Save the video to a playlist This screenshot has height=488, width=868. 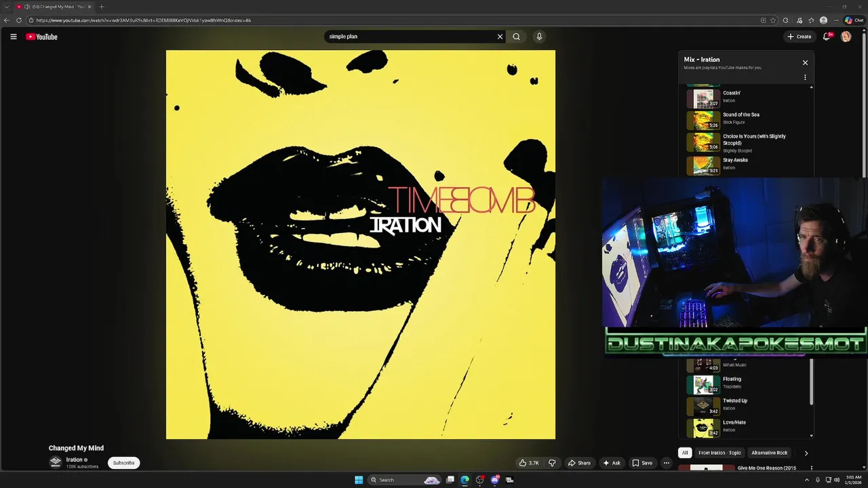[x=642, y=463]
